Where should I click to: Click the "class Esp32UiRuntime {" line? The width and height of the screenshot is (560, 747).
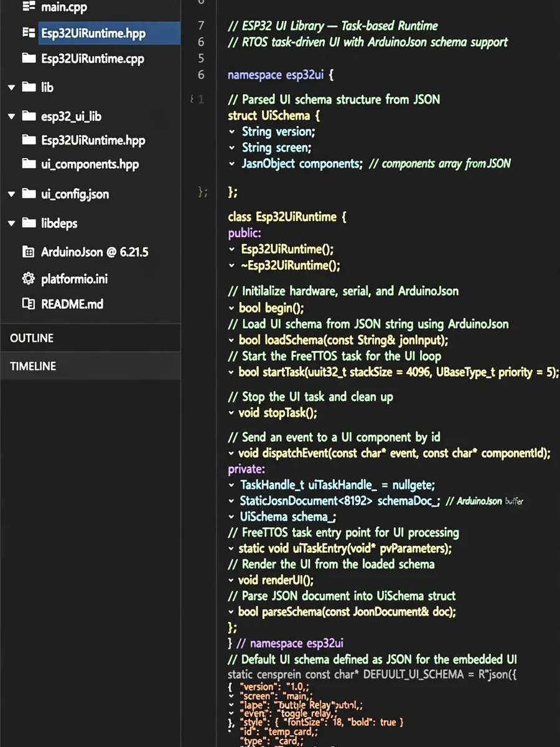click(x=287, y=217)
